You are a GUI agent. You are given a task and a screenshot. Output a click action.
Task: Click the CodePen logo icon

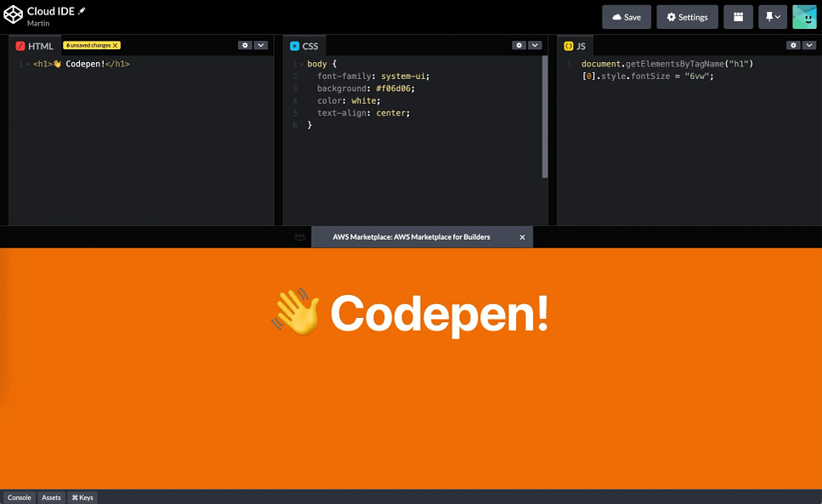[13, 14]
